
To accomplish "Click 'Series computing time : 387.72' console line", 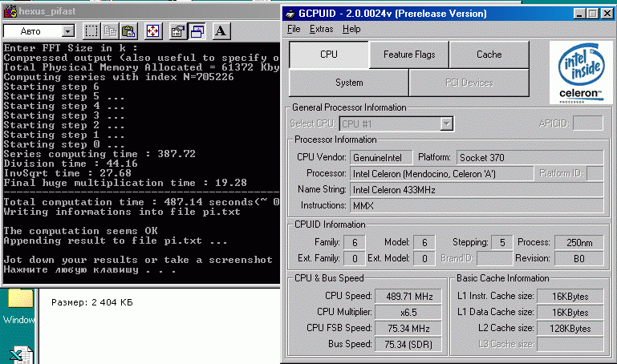I will pyautogui.click(x=99, y=154).
